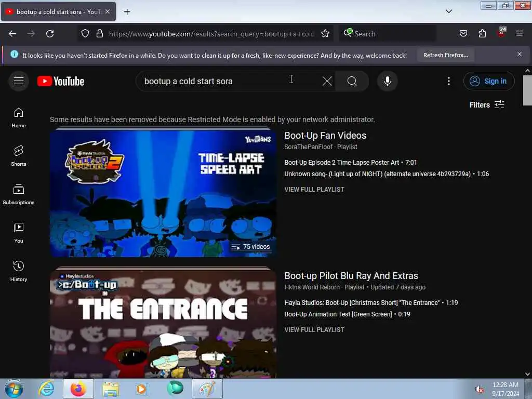
Task: Open the Windows Start button
Action: 14,389
